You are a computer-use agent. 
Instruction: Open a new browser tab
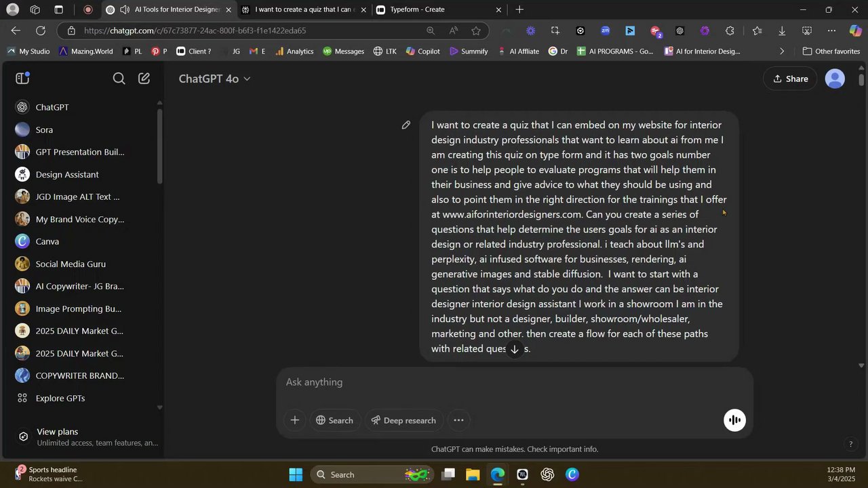pyautogui.click(x=519, y=9)
